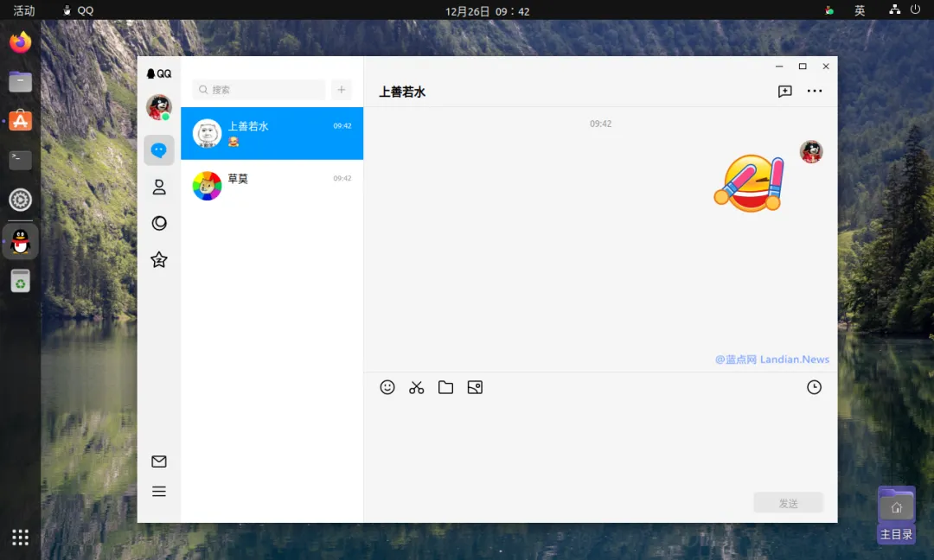The height and width of the screenshot is (560, 934).
Task: Open Trash from the dock
Action: [20, 281]
